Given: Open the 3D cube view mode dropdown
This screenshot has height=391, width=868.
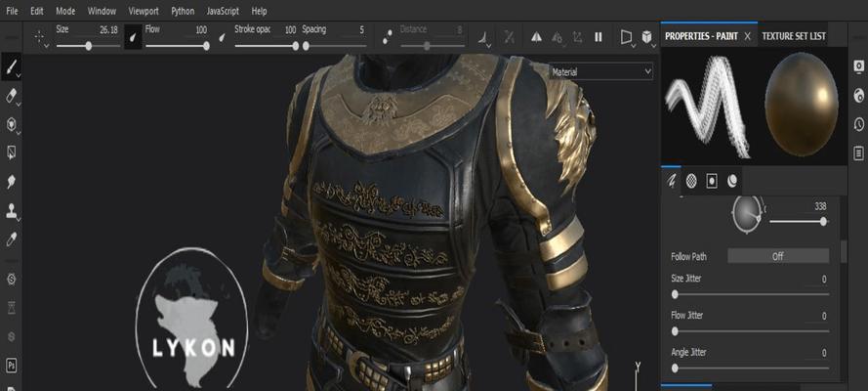Looking at the screenshot, I should click(647, 38).
